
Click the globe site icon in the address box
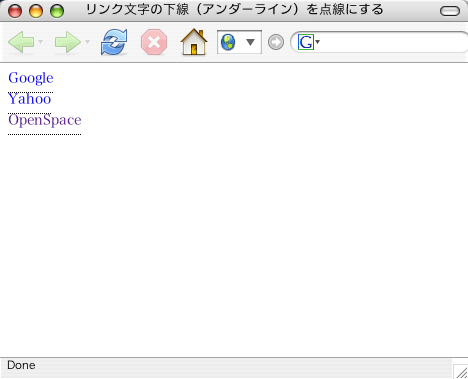[228, 42]
